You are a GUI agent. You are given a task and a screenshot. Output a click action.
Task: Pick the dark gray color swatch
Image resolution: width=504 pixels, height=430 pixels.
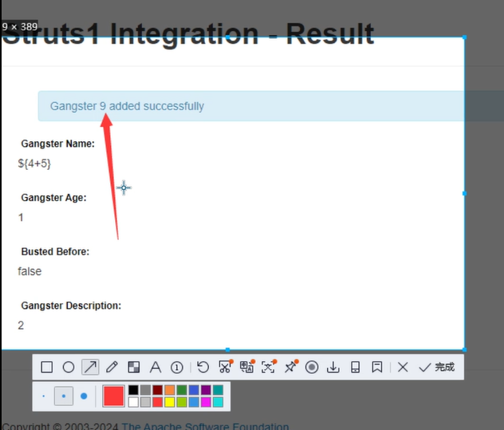pos(145,390)
